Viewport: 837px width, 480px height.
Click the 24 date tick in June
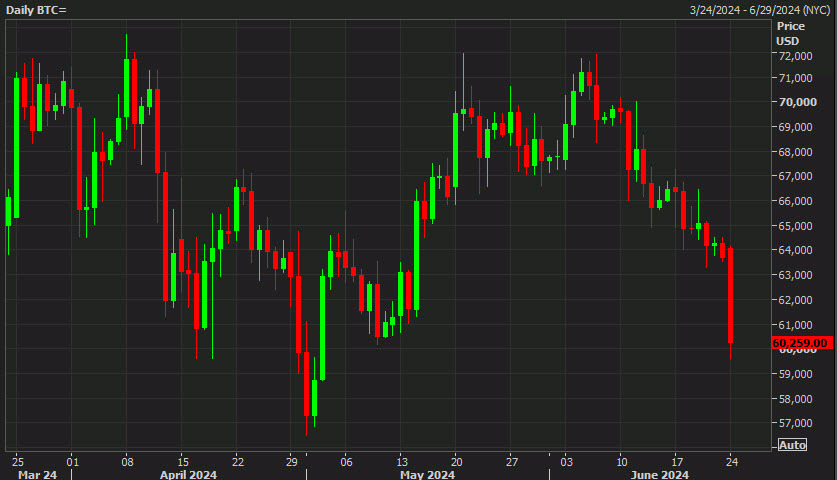click(731, 462)
